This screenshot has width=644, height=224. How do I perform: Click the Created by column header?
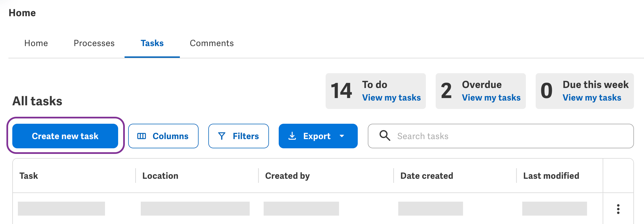tap(287, 176)
